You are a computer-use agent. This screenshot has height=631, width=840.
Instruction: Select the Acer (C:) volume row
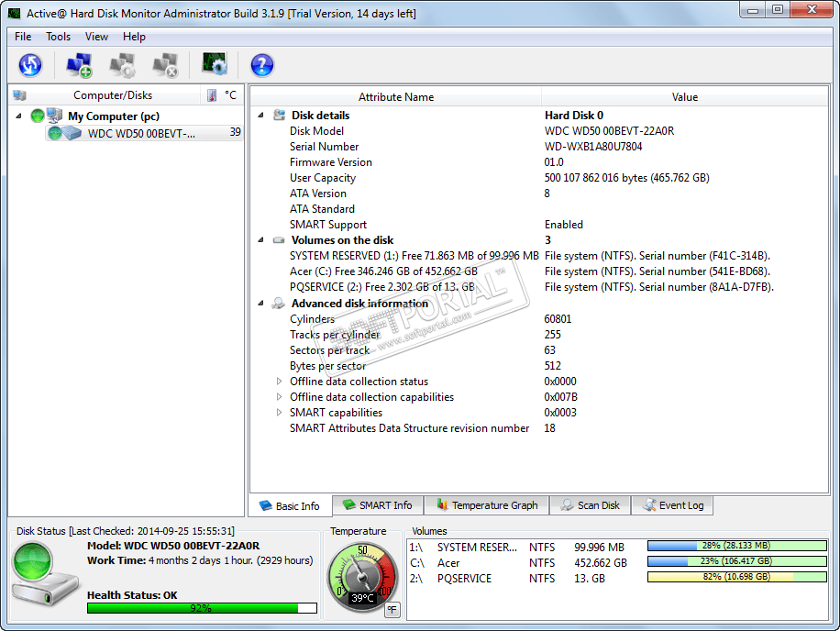point(539,271)
